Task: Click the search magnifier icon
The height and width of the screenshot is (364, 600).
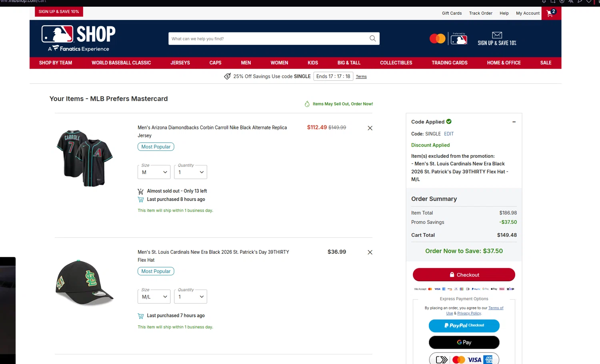Action: point(372,38)
